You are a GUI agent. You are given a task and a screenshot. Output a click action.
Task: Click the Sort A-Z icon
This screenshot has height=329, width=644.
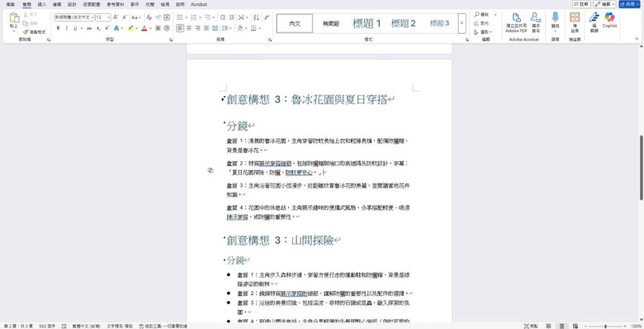tap(256, 17)
